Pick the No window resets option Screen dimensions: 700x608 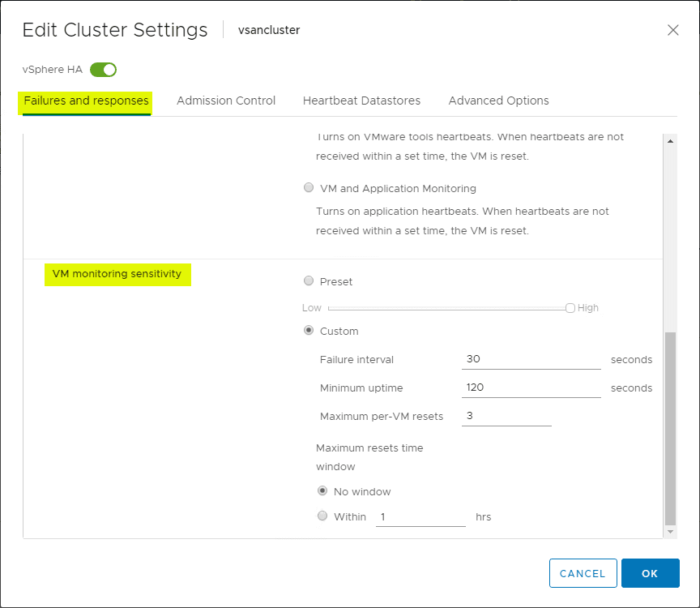click(322, 491)
